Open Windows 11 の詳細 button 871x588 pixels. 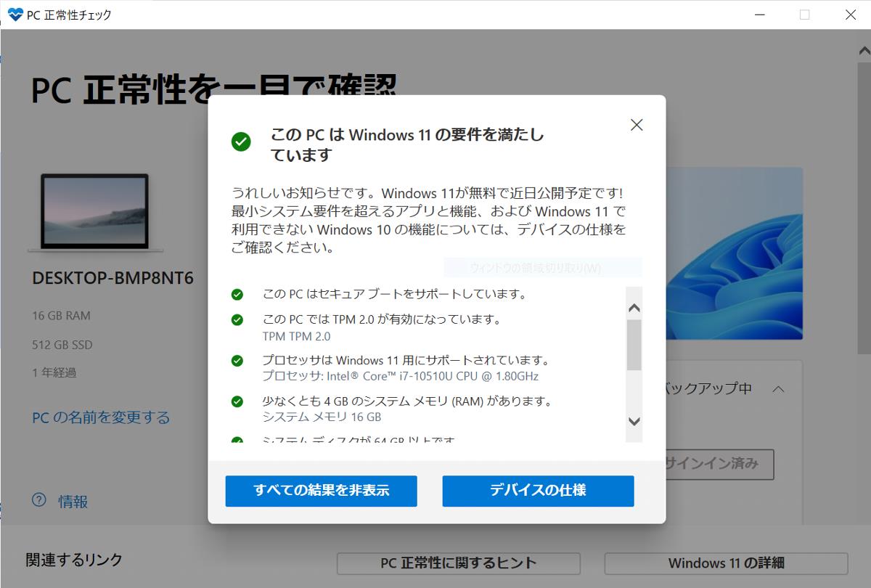tap(726, 563)
